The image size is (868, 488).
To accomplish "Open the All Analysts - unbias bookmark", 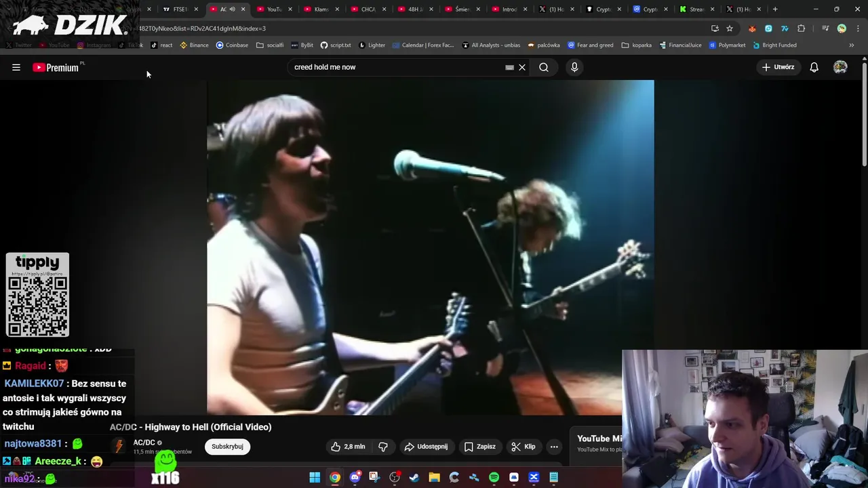I will [491, 45].
